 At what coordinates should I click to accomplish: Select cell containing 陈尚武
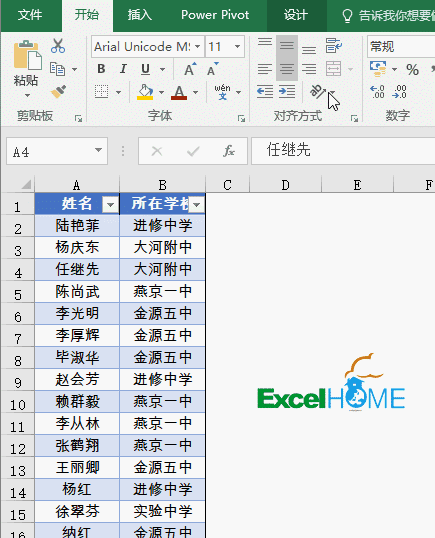tap(77, 292)
